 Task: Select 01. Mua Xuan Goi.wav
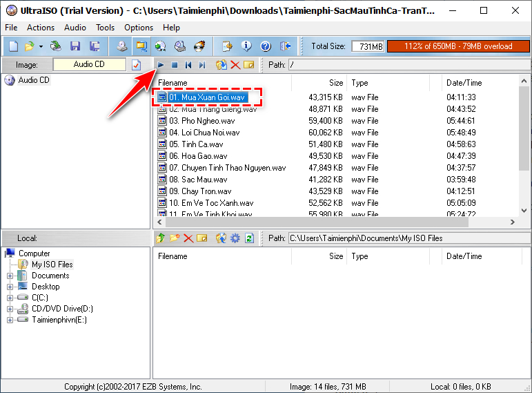tap(206, 97)
